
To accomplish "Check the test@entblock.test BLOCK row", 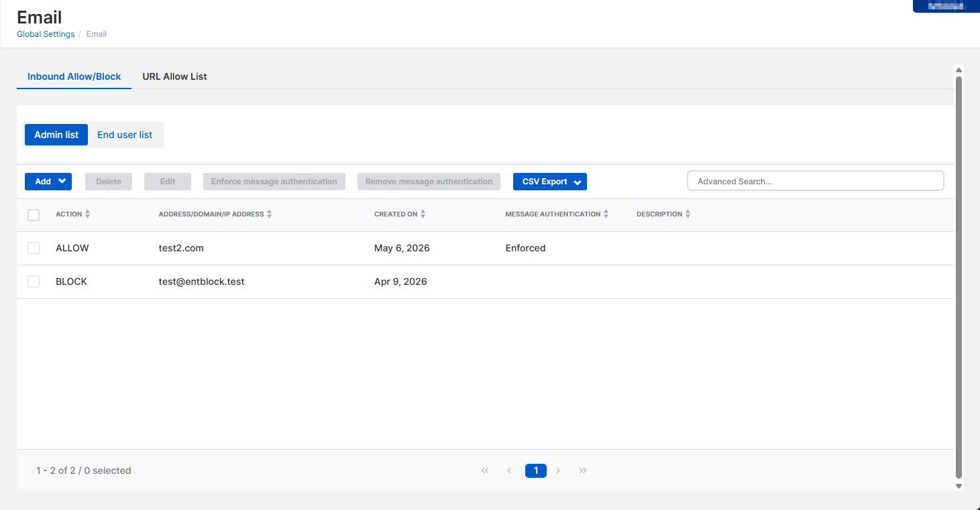I will 34,281.
